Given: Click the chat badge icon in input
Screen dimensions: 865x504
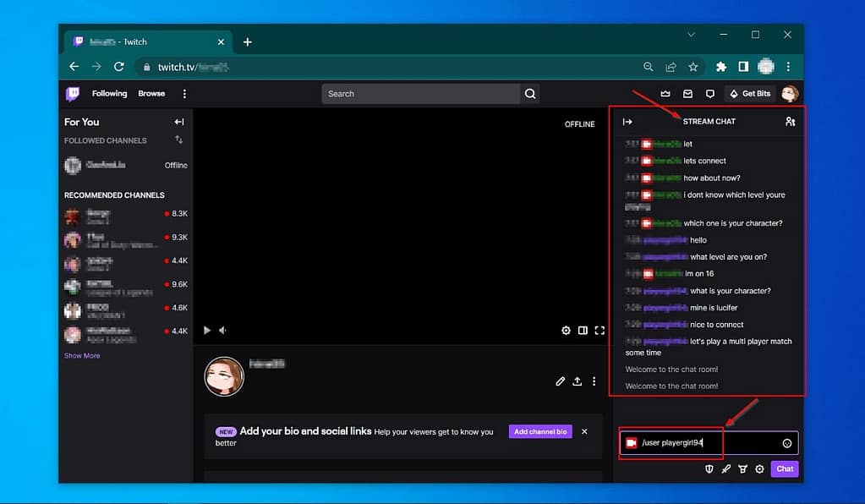Looking at the screenshot, I should click(632, 443).
